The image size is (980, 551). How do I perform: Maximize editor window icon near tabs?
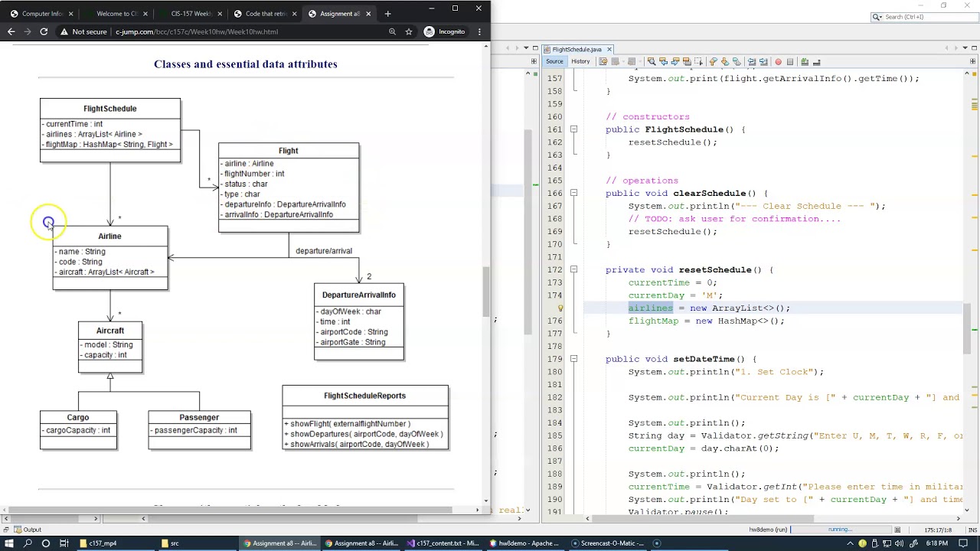972,49
